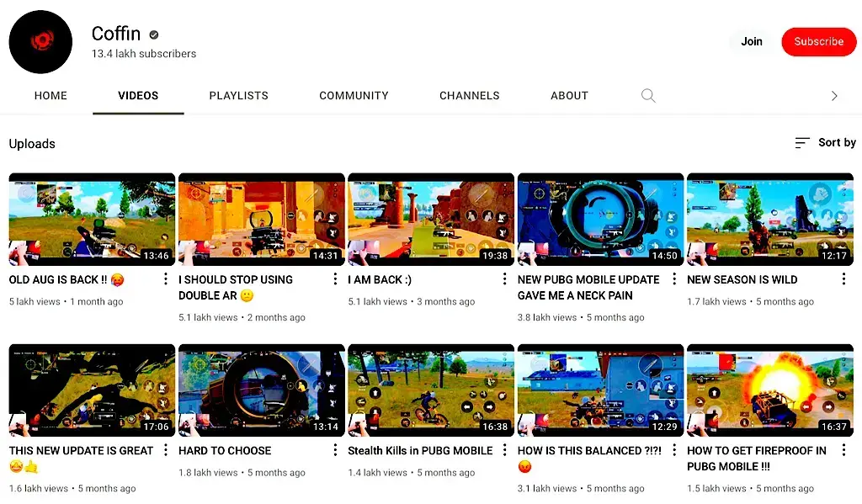Open title Stealth Kills in PUBG MOBILE
The image size is (862, 504).
pyautogui.click(x=420, y=451)
